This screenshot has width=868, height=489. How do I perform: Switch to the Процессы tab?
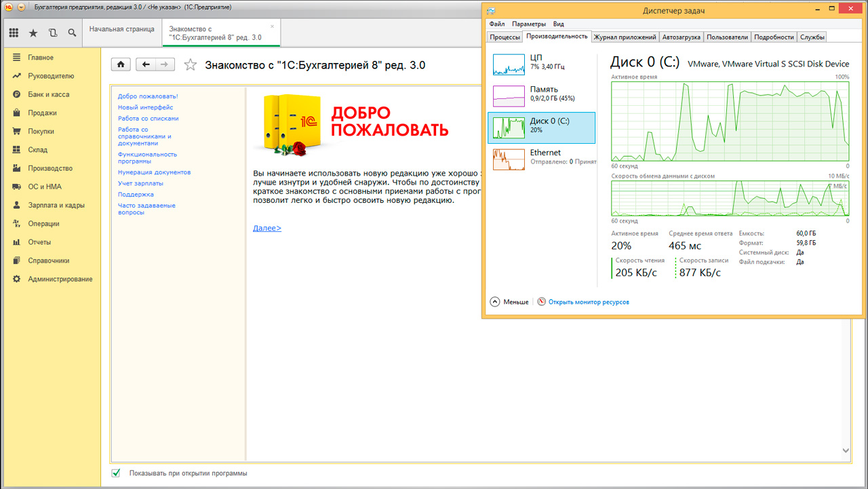tap(505, 37)
